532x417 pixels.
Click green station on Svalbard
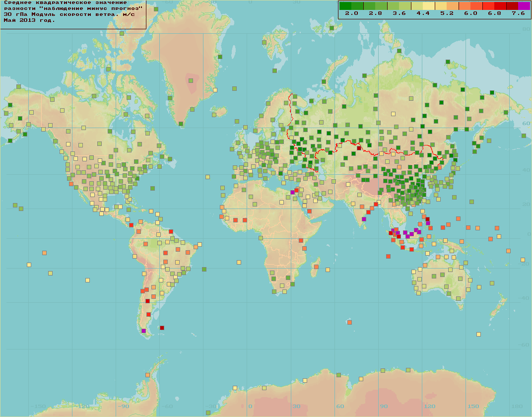264,42
